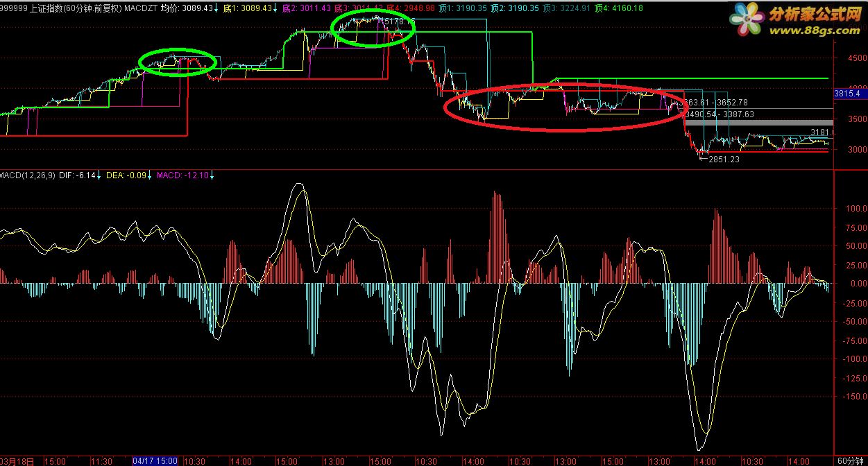Click the 均价: 3089.43 readout

click(x=187, y=8)
